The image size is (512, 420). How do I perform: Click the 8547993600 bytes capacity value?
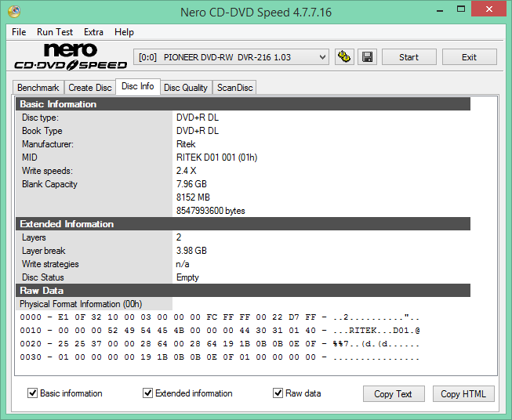[211, 211]
